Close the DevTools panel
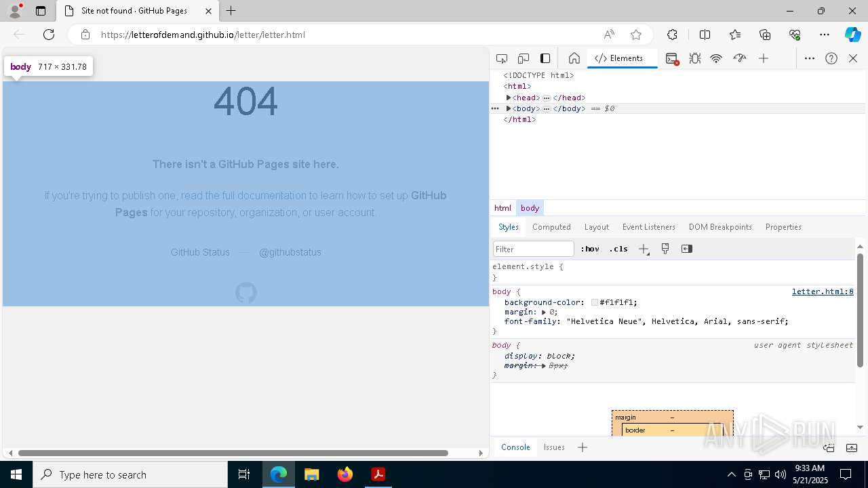This screenshot has height=488, width=868. (x=853, y=58)
